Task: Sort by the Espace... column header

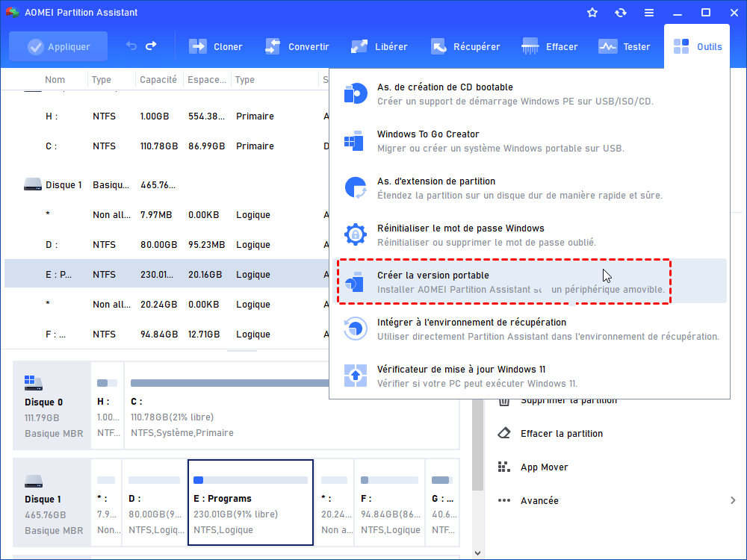Action: [x=207, y=80]
